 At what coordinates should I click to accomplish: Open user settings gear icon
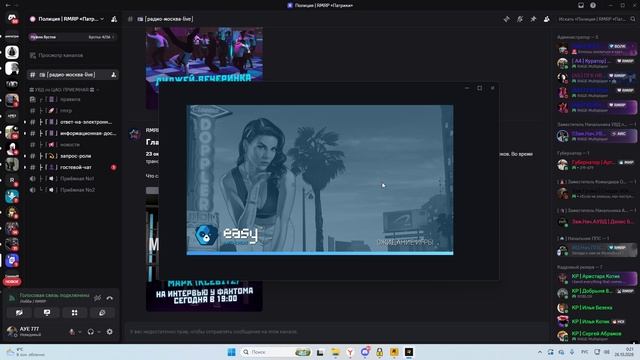[x=109, y=332]
